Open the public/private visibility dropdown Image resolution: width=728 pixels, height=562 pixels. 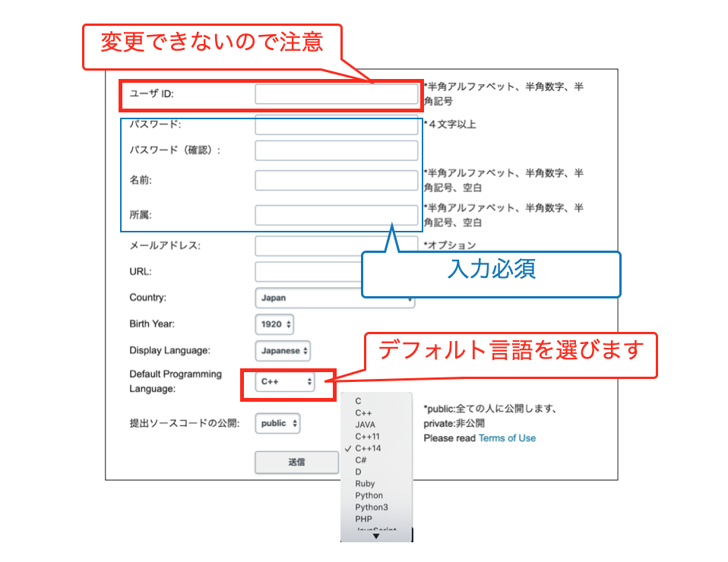pyautogui.click(x=277, y=424)
